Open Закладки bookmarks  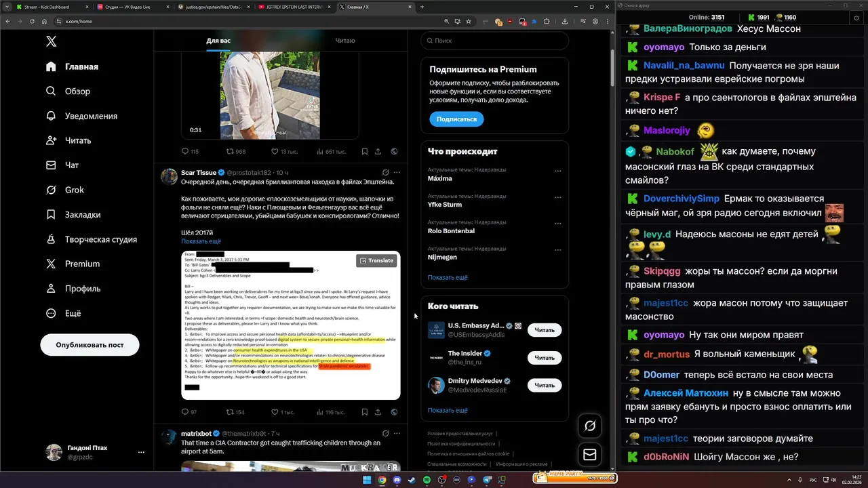[73, 215]
